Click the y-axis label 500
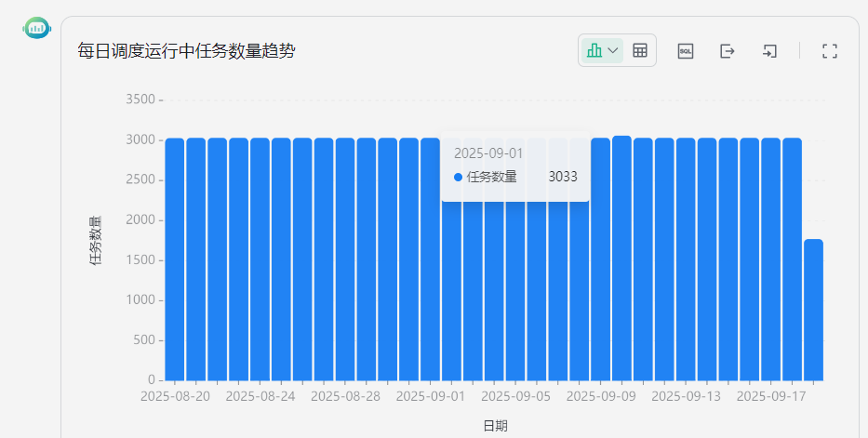 coord(144,340)
